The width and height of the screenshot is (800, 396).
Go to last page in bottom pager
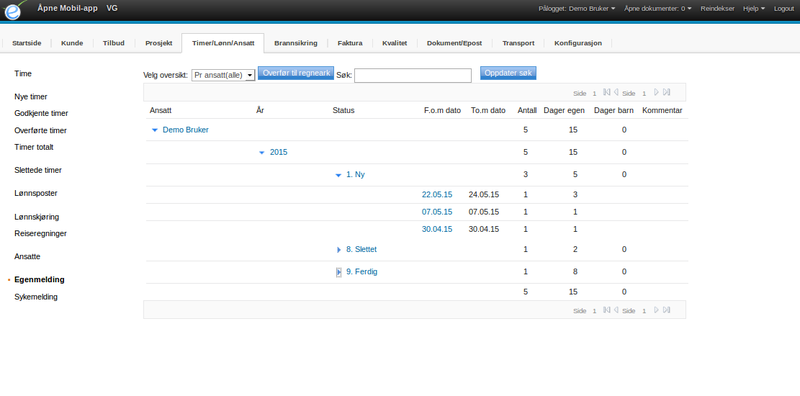666,310
